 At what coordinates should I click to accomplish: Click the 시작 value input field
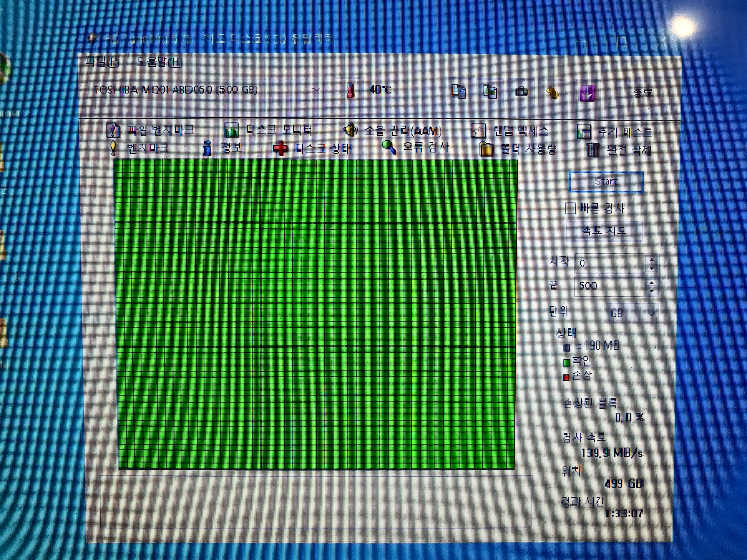[x=610, y=263]
